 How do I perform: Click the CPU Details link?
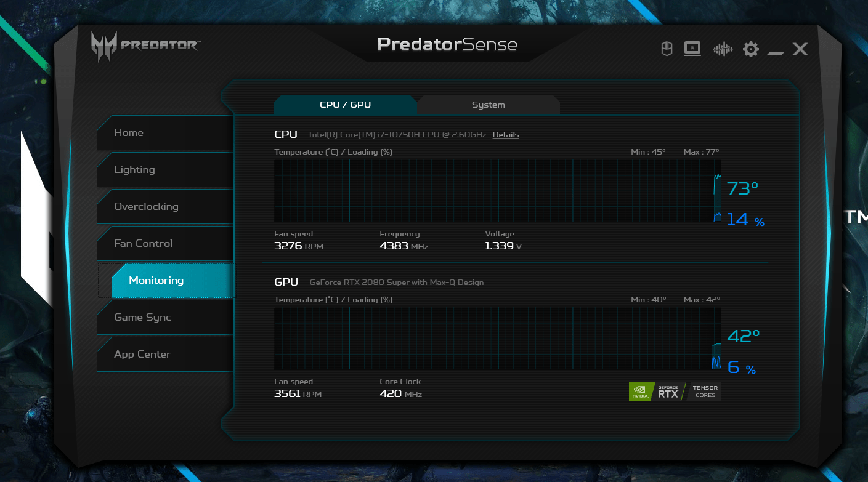point(505,135)
